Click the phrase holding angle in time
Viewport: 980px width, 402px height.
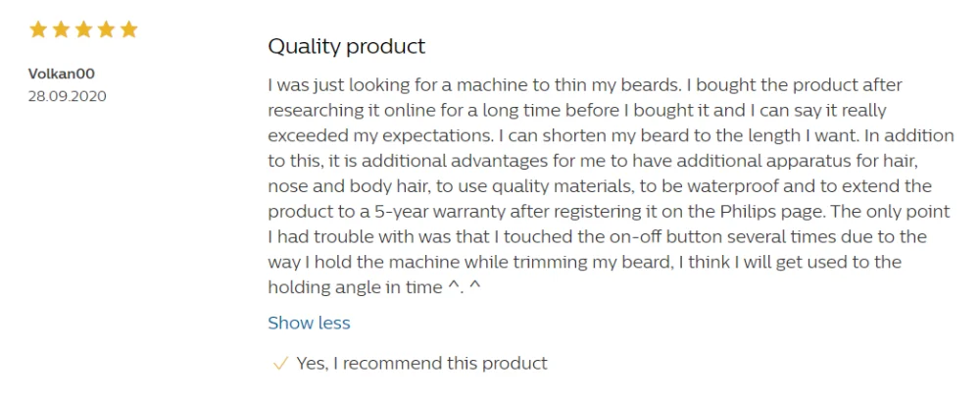pos(355,287)
